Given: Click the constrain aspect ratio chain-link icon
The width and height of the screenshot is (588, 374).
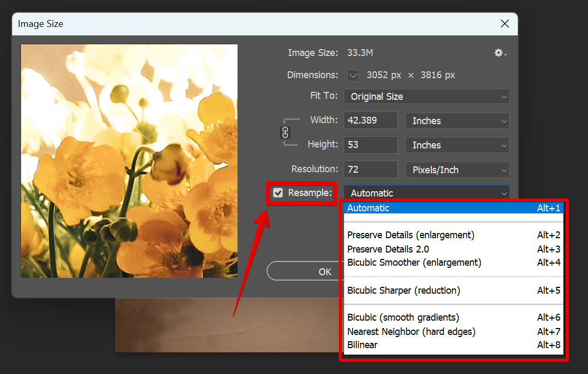Looking at the screenshot, I should point(286,133).
